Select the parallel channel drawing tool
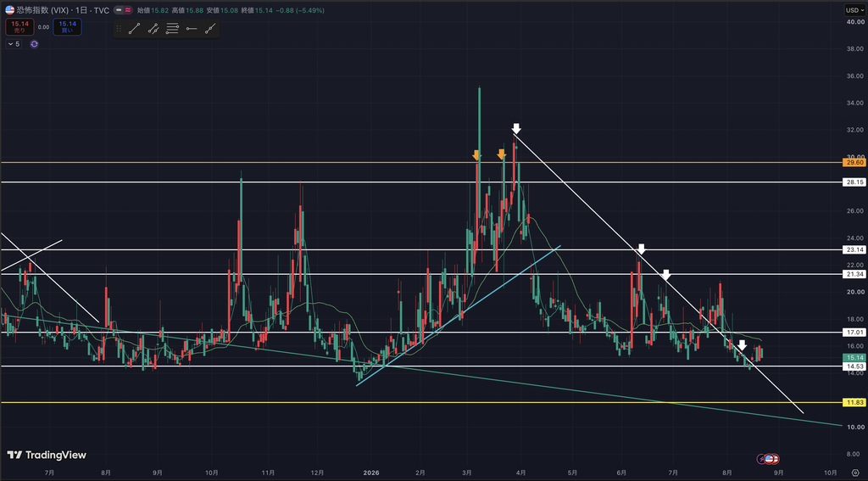This screenshot has width=868, height=481. 153,29
